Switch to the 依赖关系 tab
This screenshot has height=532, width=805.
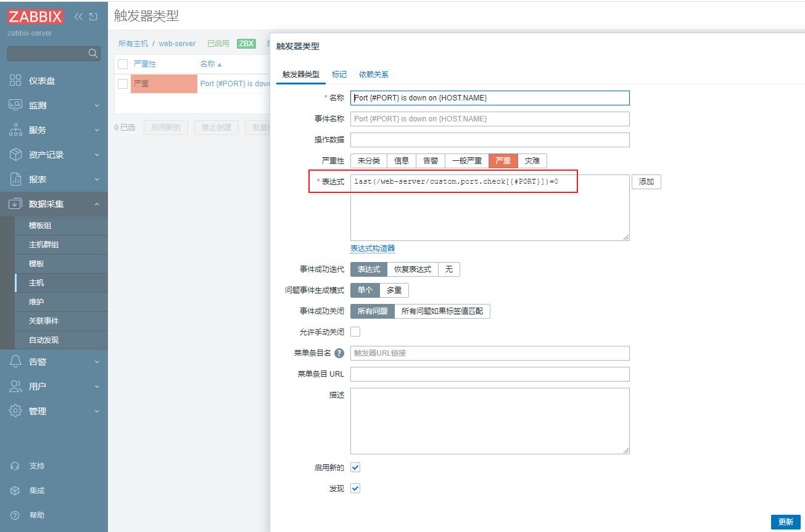point(374,75)
